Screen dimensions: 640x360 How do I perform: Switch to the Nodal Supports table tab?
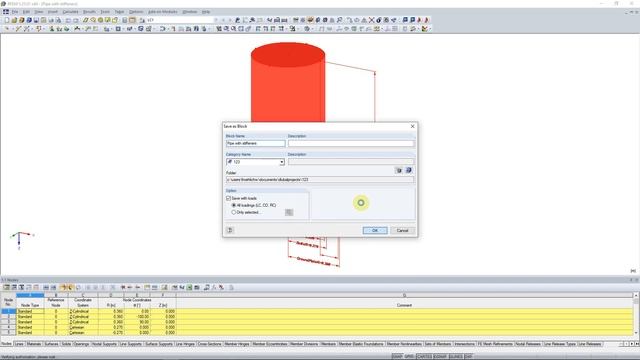point(104,344)
